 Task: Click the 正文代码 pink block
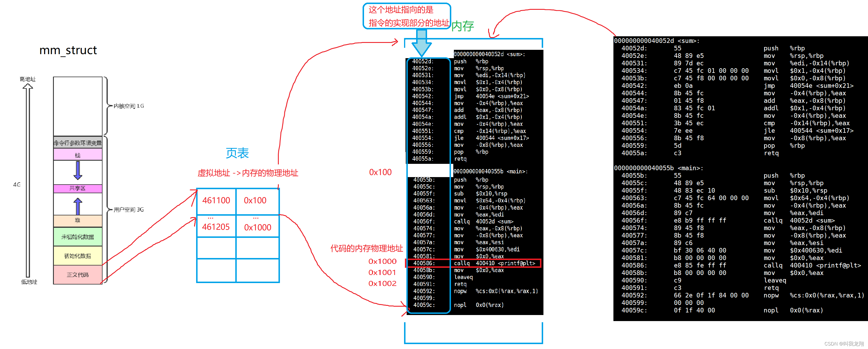pos(78,274)
